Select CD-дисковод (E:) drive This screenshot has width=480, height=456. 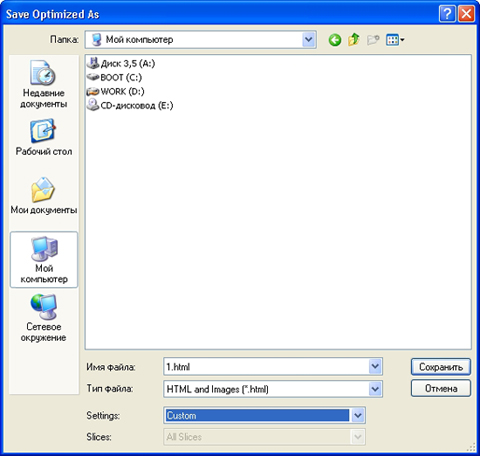(130, 105)
